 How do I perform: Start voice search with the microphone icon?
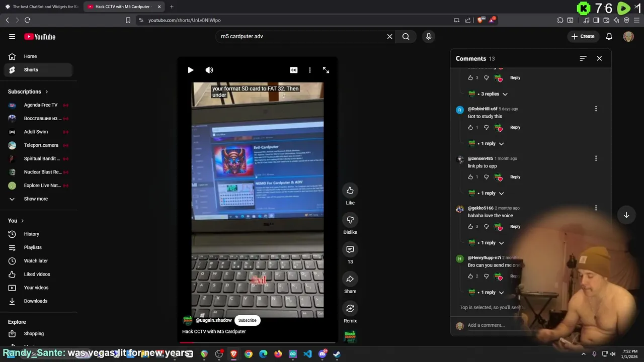point(429,36)
